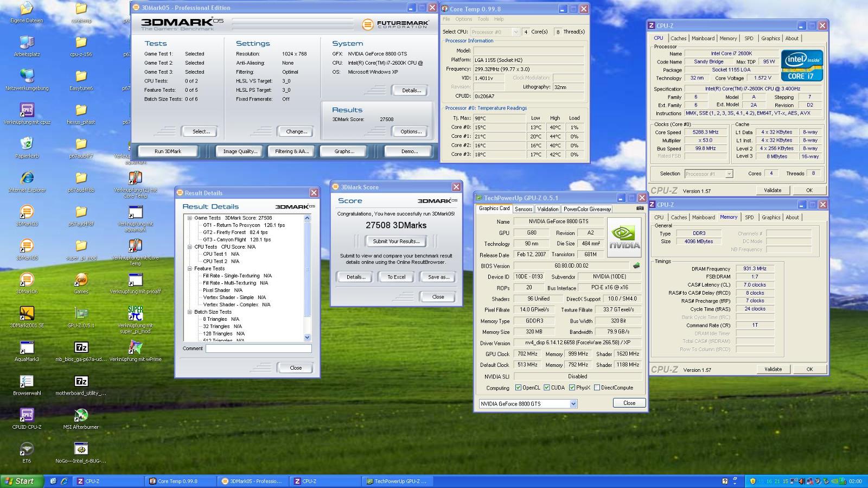The image size is (868, 488).
Task: Open the mb_bios_ga-p67a 7z archive
Action: pos(81,347)
